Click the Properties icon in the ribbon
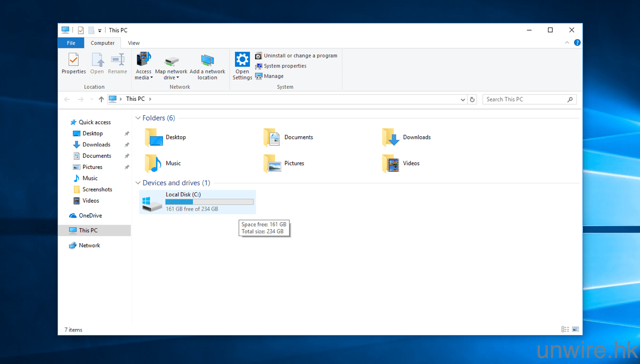 [x=73, y=60]
